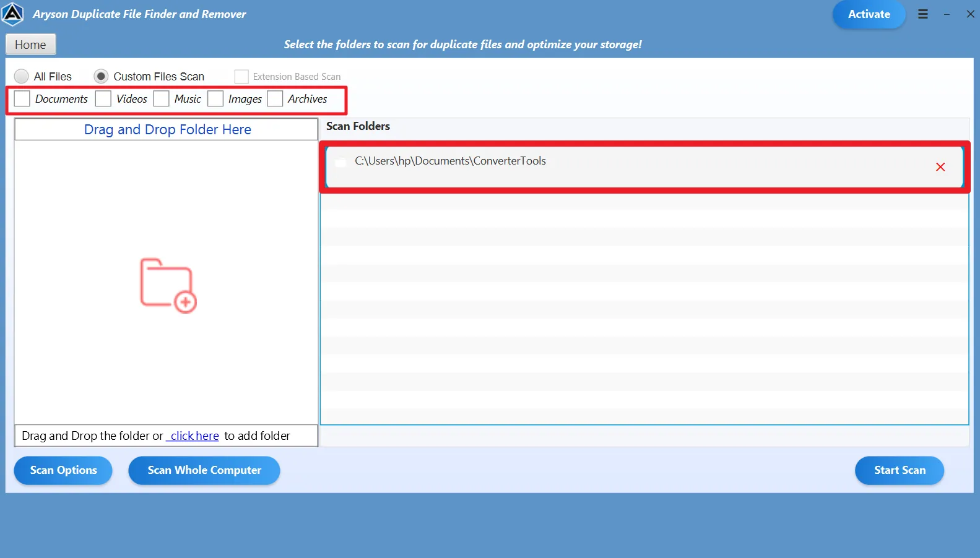Go to the Home tab
Image resolution: width=980 pixels, height=558 pixels.
[x=30, y=45]
